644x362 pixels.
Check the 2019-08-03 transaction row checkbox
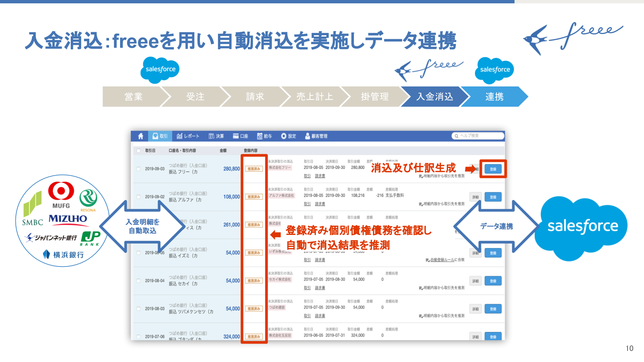coord(139,309)
